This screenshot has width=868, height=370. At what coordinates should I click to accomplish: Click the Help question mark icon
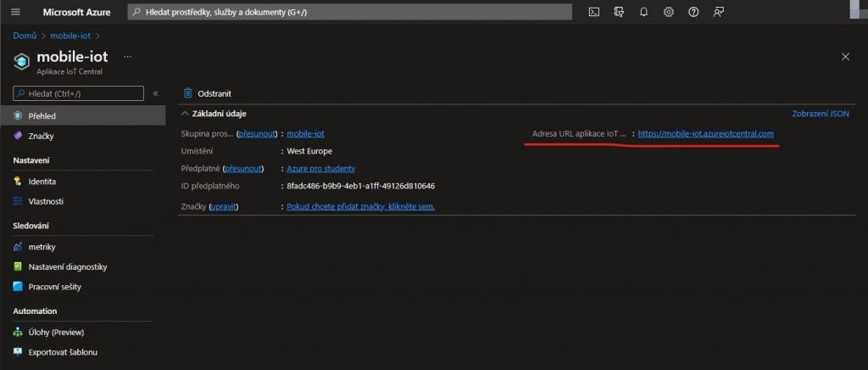point(693,12)
